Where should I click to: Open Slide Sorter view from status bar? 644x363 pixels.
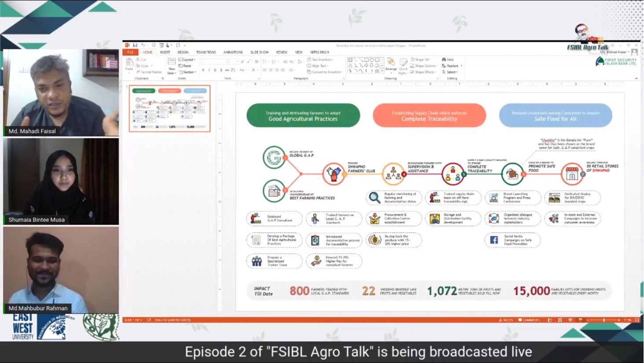coord(560,320)
